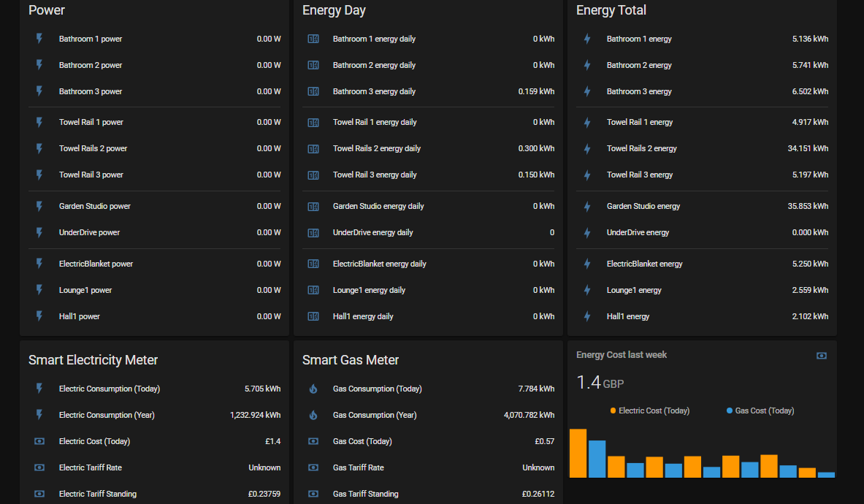864x504 pixels.
Task: Click the meter icon beside Towel Rails 2 energy daily
Action: [x=313, y=148]
